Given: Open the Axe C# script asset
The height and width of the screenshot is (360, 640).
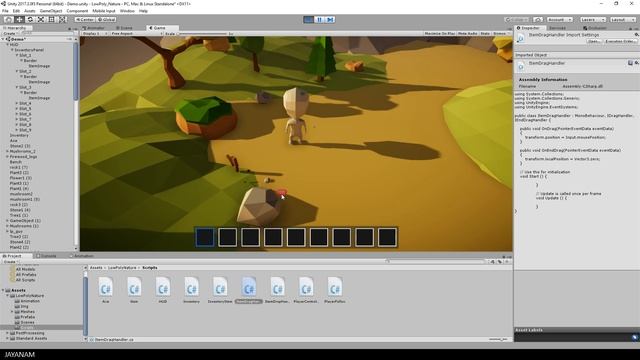Looking at the screenshot, I should click(x=105, y=289).
